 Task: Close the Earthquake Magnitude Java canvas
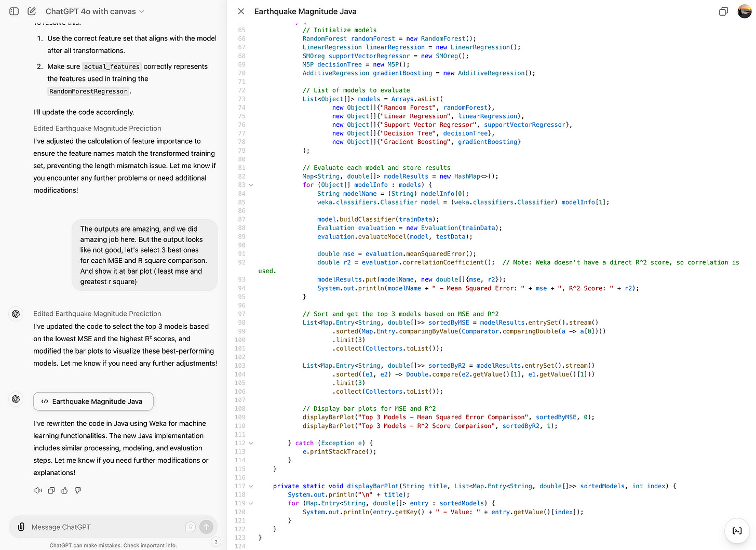point(241,11)
